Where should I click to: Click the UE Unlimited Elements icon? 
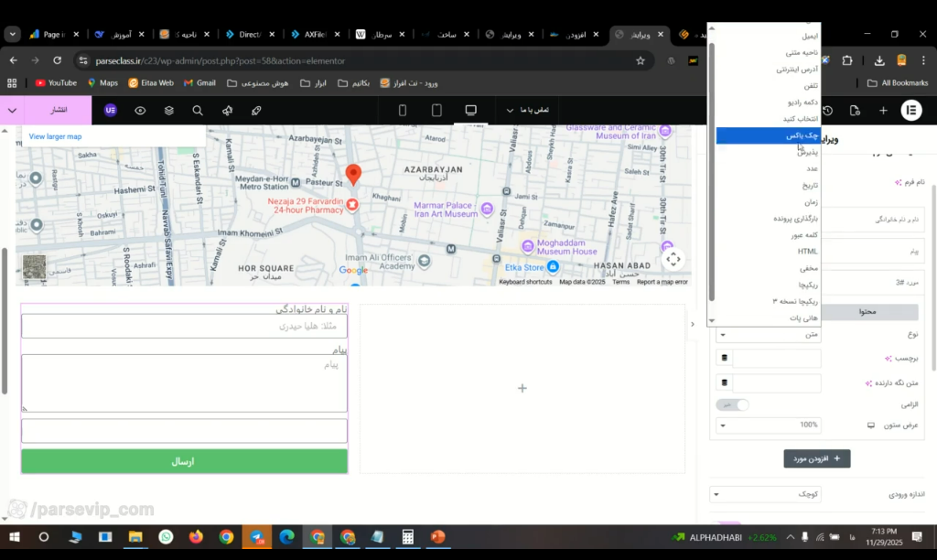point(111,110)
